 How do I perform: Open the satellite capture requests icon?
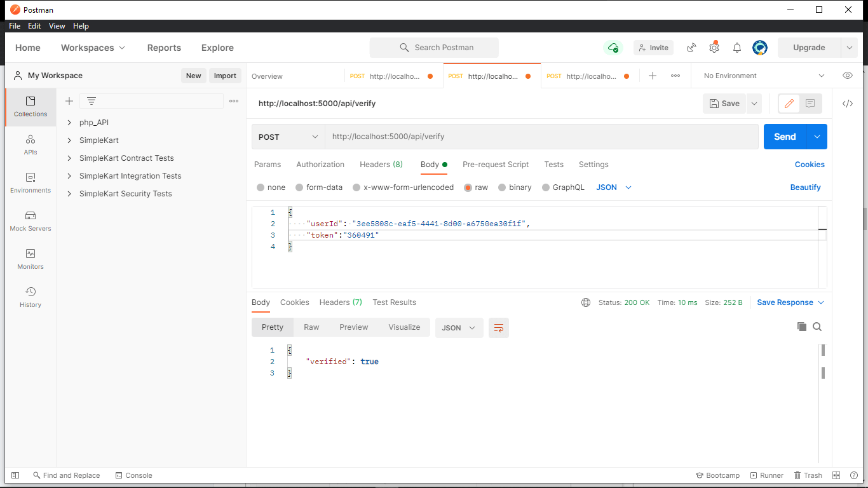click(691, 48)
